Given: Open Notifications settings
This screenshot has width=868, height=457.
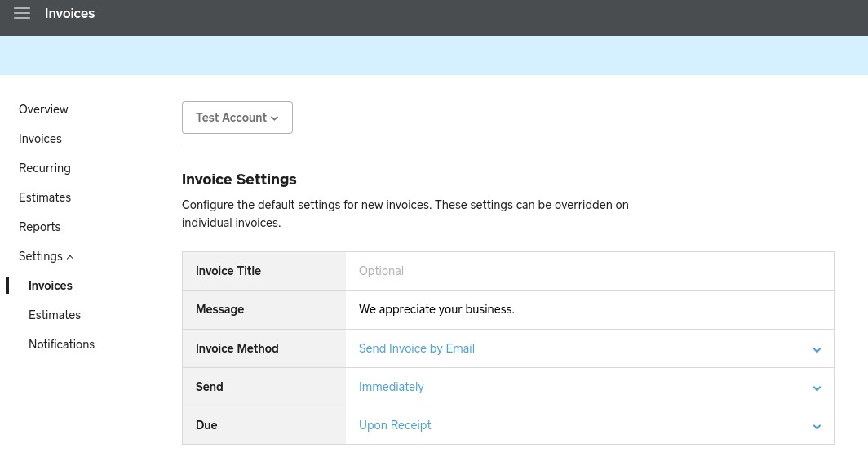Looking at the screenshot, I should (61, 344).
